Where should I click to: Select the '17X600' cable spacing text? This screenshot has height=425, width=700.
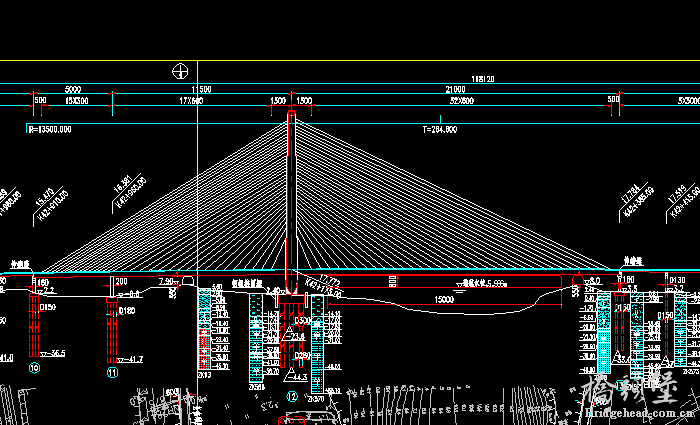191,101
